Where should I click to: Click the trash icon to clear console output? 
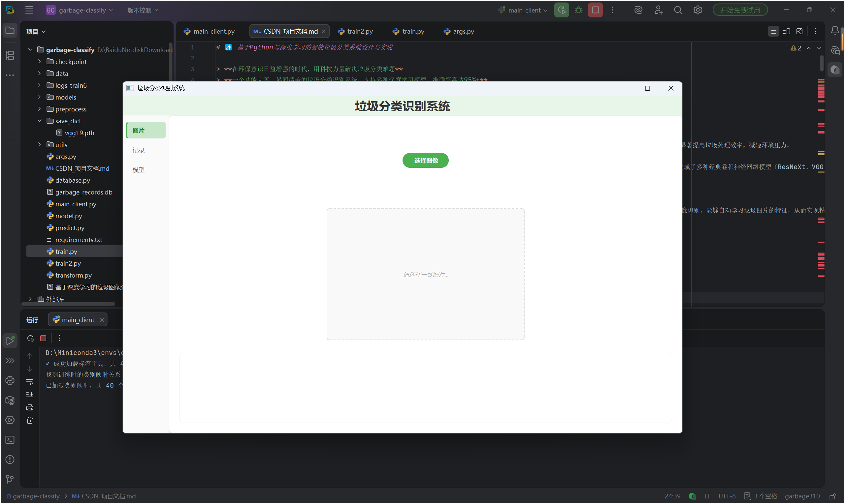tap(30, 421)
